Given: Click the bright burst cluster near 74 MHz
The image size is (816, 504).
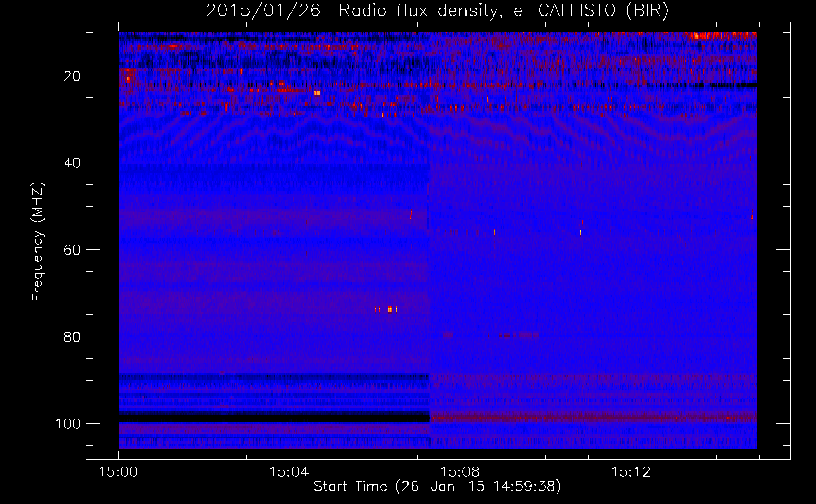Looking at the screenshot, I should (387, 309).
